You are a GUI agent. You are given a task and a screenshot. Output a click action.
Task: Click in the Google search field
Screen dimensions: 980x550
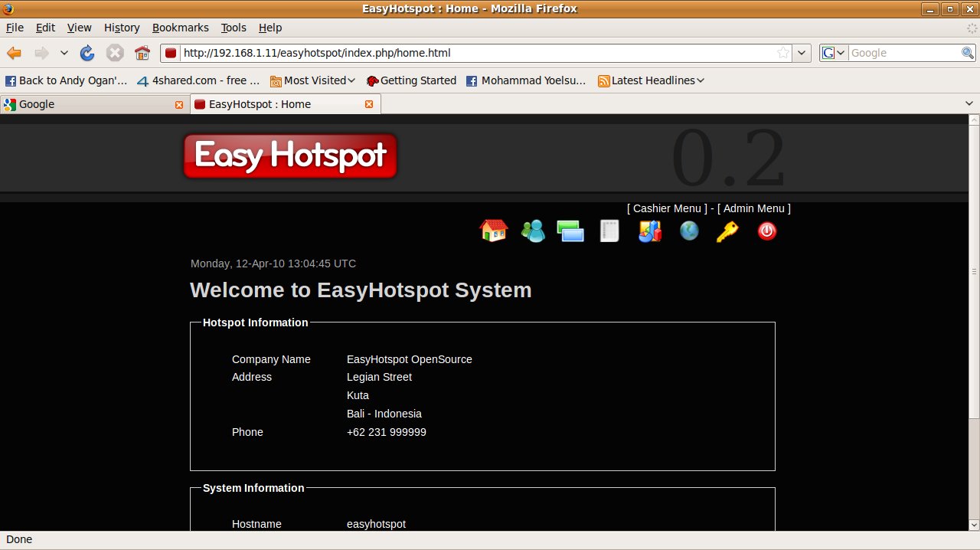pos(903,53)
